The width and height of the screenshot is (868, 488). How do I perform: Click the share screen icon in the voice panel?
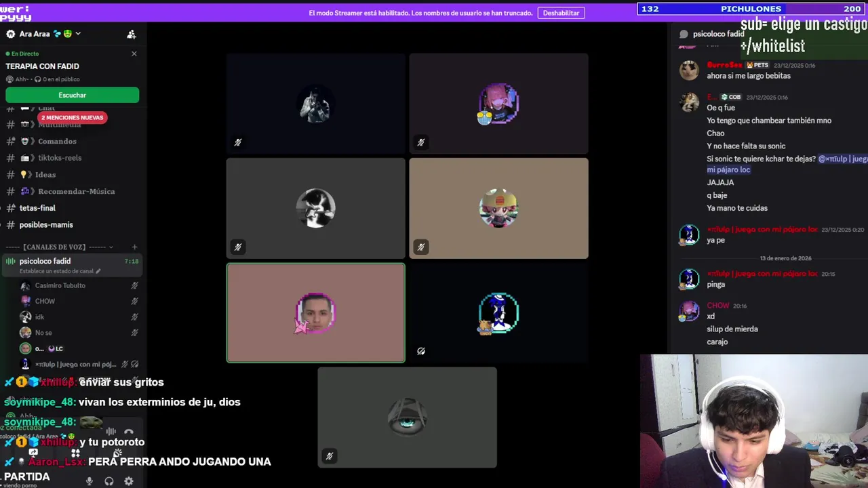point(33,453)
